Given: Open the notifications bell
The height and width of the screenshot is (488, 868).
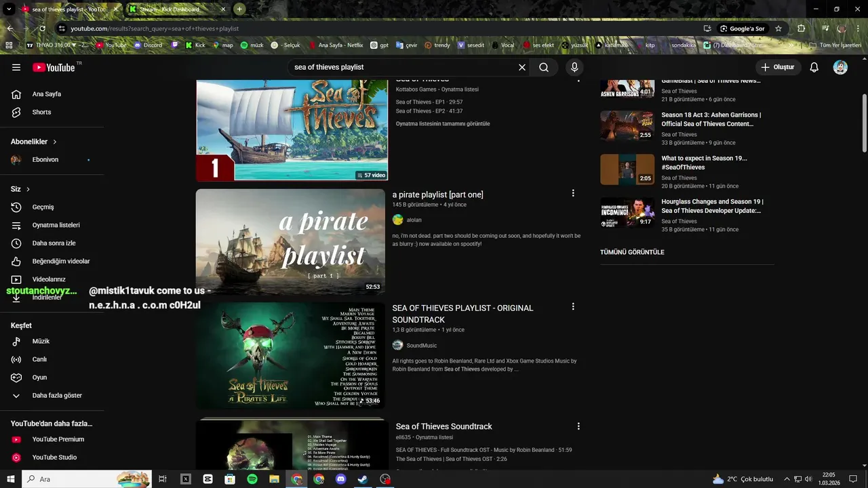Looking at the screenshot, I should pos(814,67).
